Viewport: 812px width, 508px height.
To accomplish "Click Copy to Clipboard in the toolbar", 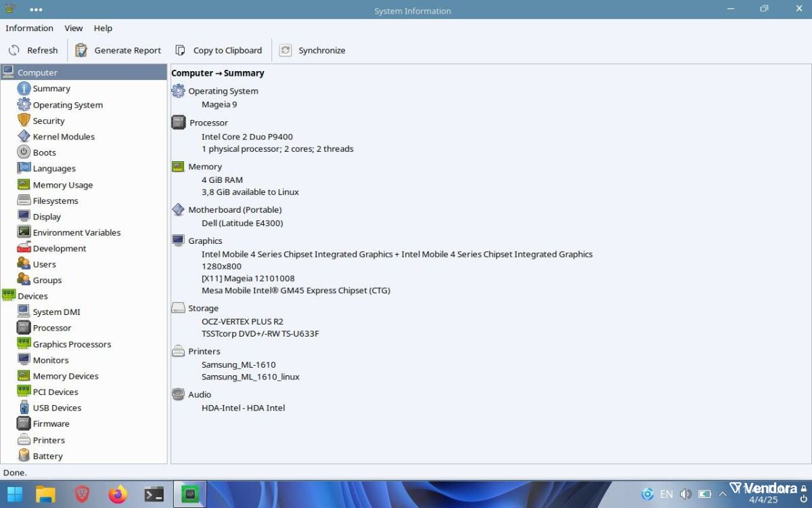I will 219,50.
